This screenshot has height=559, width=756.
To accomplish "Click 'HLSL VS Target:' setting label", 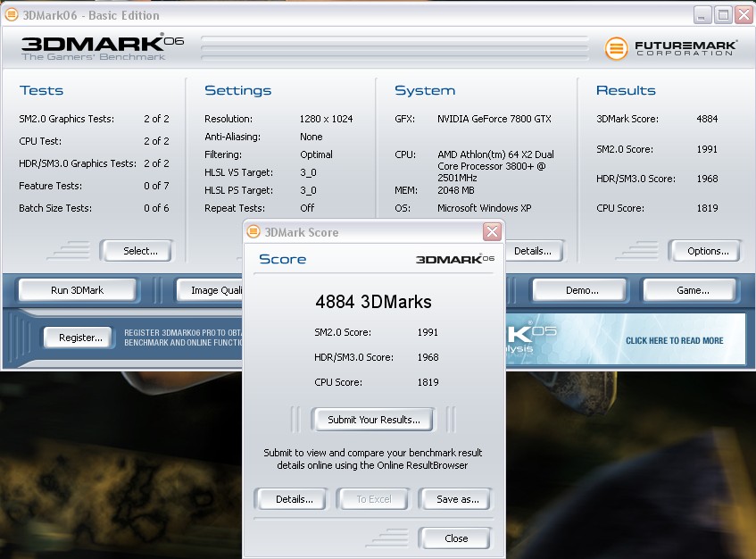I will (x=238, y=172).
